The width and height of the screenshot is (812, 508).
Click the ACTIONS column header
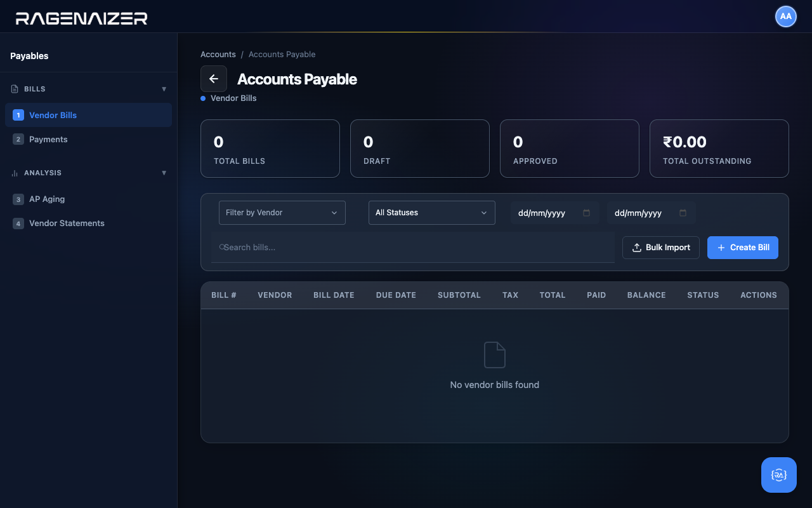pyautogui.click(x=759, y=295)
